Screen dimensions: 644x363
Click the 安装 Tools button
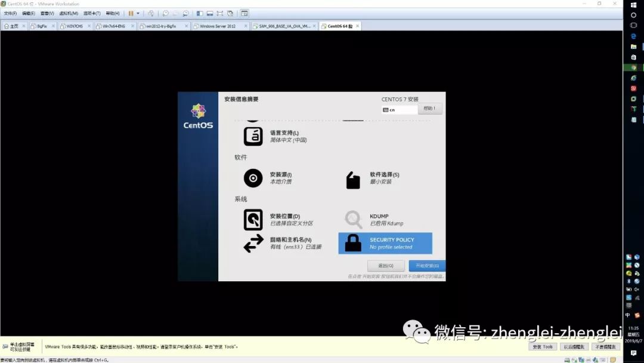[543, 347]
